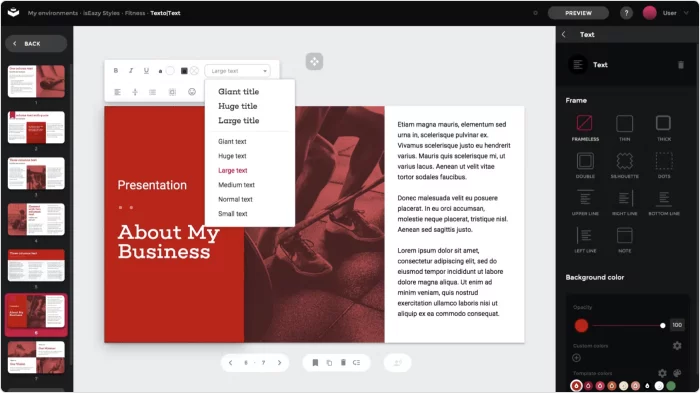Image resolution: width=700 pixels, height=393 pixels.
Task: Adjust the background opacity slider handle
Action: point(662,326)
